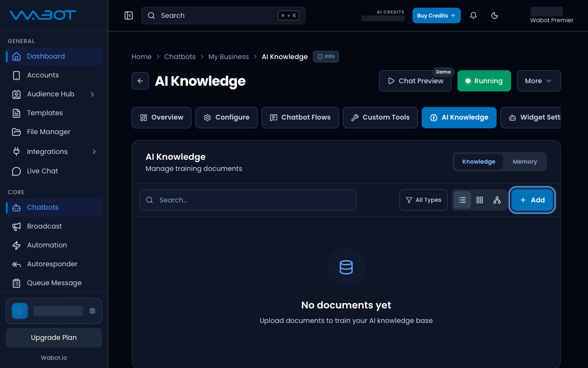Image resolution: width=588 pixels, height=368 pixels.
Task: Open Broadcast section
Action: (54, 226)
